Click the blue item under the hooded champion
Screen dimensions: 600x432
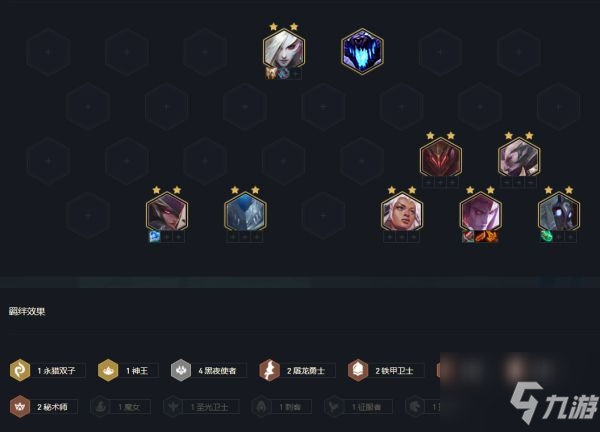click(x=155, y=236)
